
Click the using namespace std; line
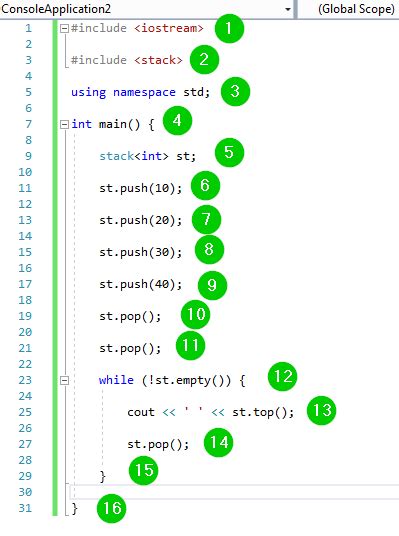[141, 92]
